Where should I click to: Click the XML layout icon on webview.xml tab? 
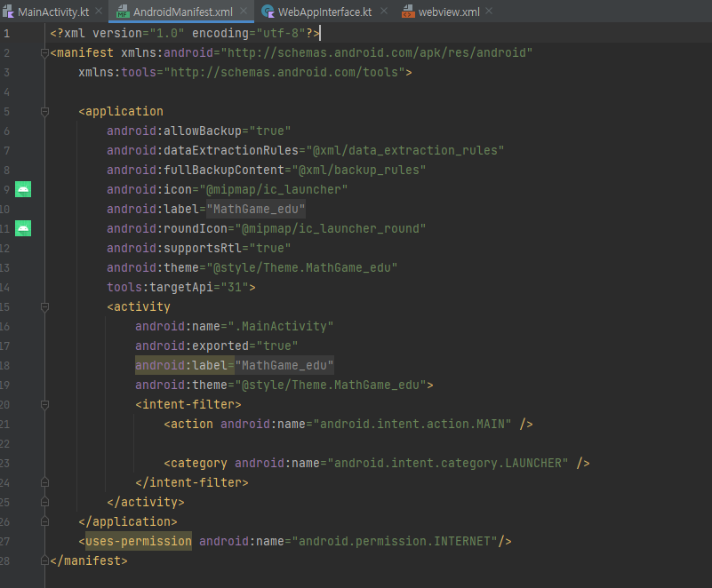click(408, 12)
